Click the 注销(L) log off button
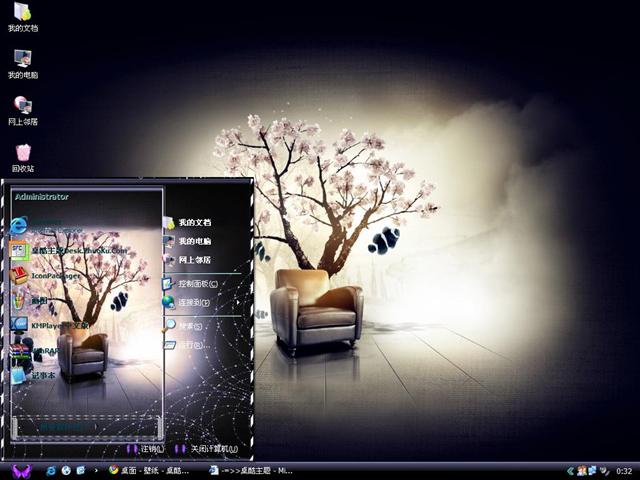Image resolution: width=640 pixels, height=480 pixels. [x=145, y=449]
